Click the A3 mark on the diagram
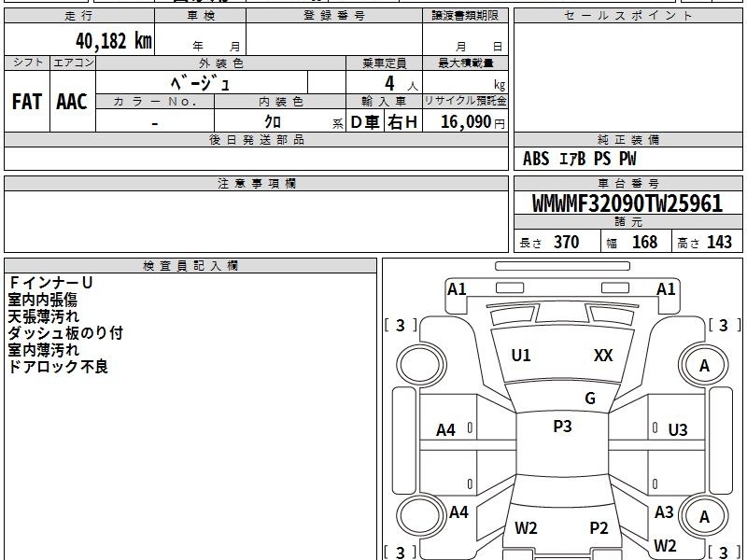The image size is (747, 560). pos(664,511)
